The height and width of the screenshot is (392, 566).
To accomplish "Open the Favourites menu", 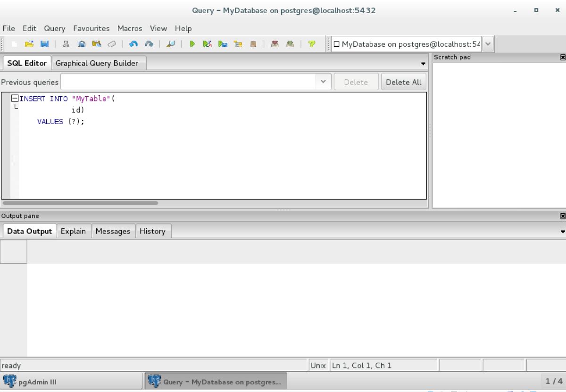I will (x=91, y=28).
